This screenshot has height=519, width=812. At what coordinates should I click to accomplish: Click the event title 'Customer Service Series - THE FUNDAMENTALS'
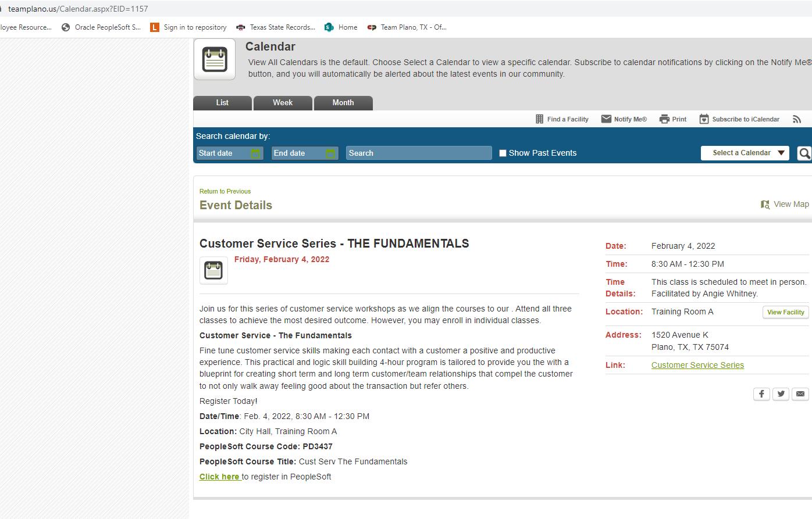click(334, 244)
